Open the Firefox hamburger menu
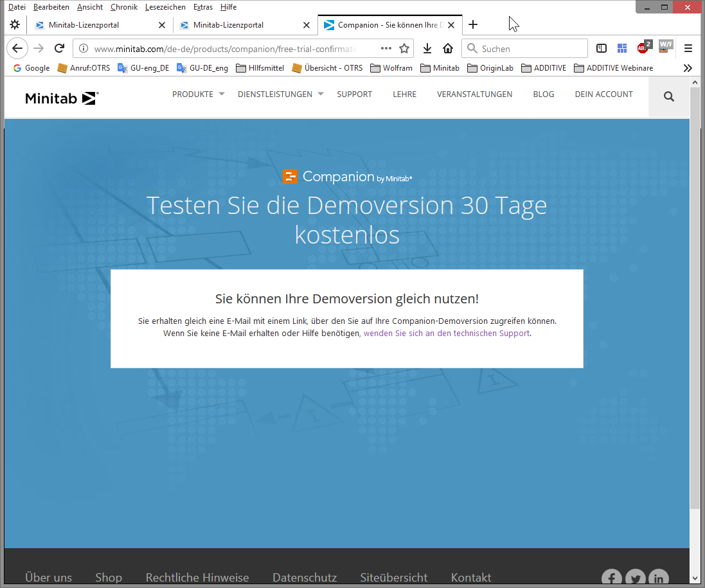 click(688, 49)
